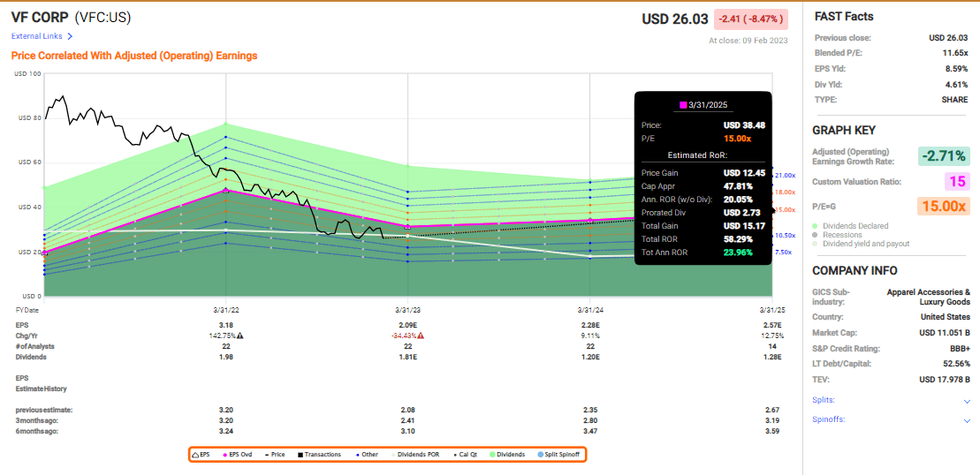The height and width of the screenshot is (475, 980).
Task: Click the 3/31/22 date axis label
Action: (x=225, y=310)
